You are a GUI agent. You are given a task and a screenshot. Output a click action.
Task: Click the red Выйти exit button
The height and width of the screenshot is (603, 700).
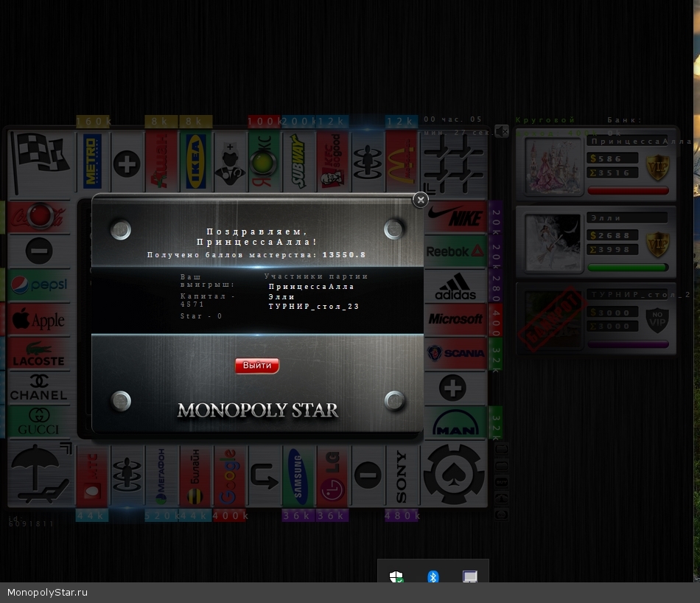coord(257,366)
